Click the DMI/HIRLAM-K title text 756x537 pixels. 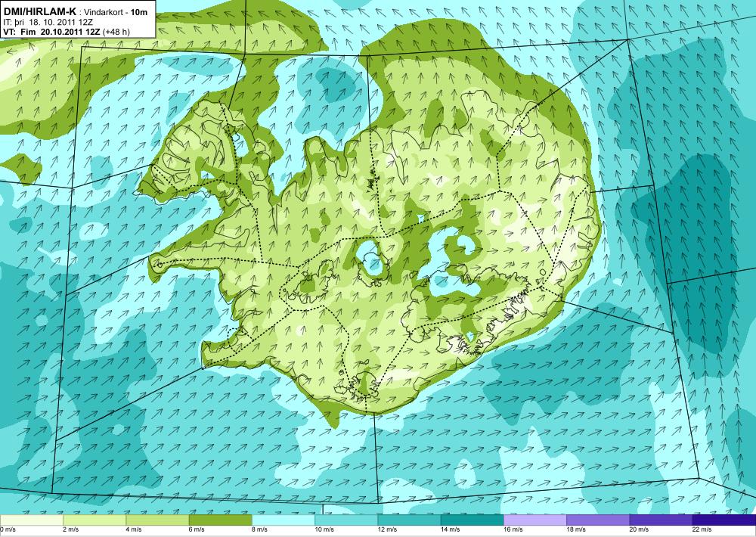coord(40,11)
